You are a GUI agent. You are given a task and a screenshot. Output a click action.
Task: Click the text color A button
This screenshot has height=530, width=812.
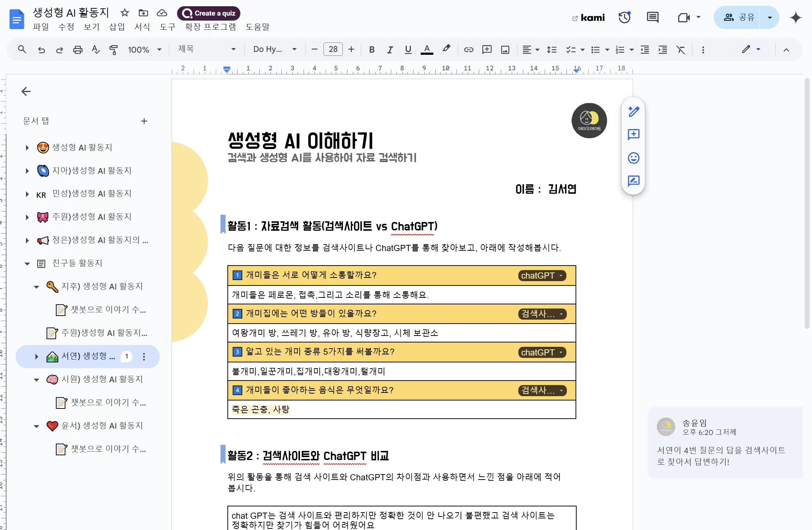click(x=427, y=49)
